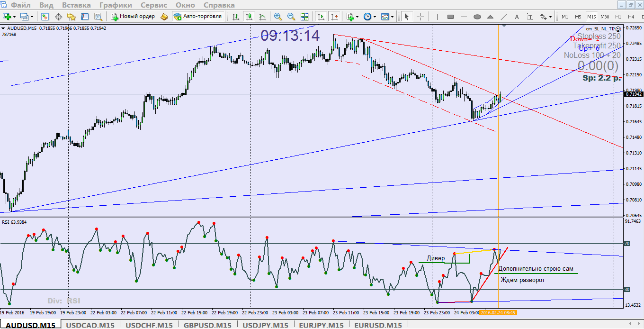Open the Справка menu
The height and width of the screenshot is (329, 644).
[x=219, y=5]
